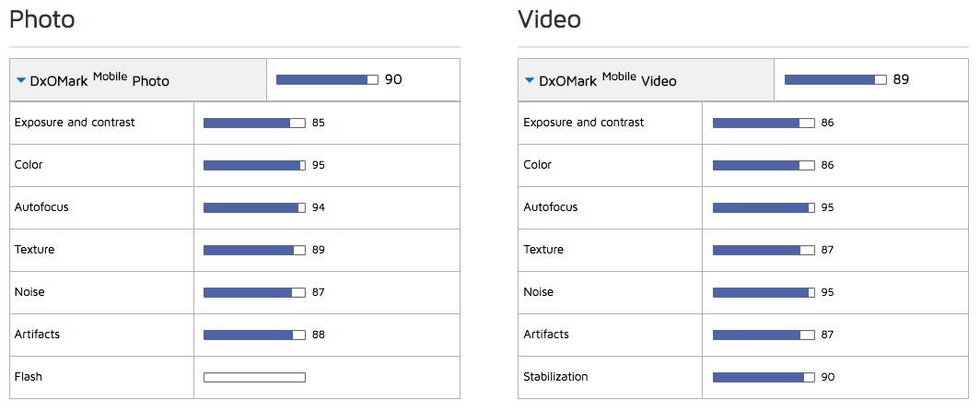The image size is (980, 412).
Task: Click the Photo section heading
Action: tap(41, 19)
